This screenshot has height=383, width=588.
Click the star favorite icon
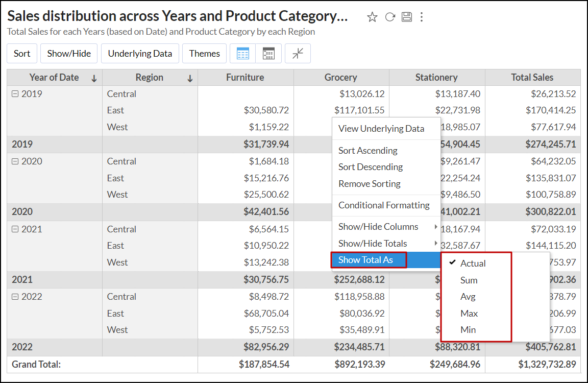(x=372, y=17)
